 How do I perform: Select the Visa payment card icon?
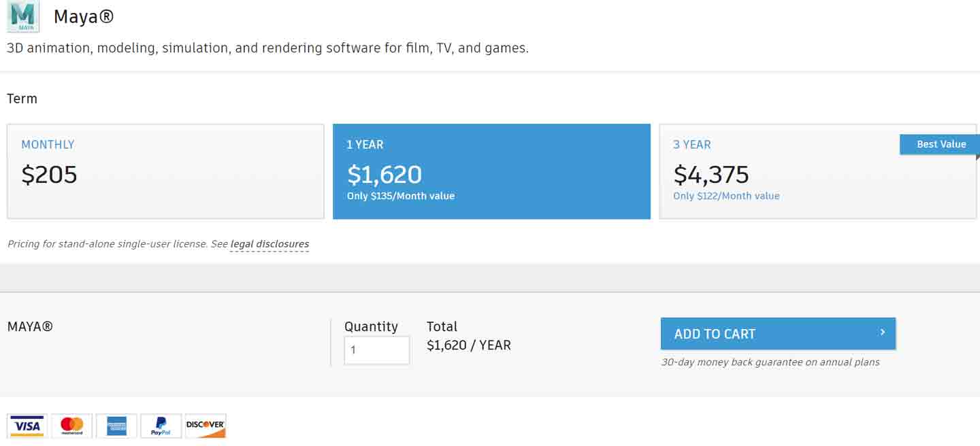(27, 426)
